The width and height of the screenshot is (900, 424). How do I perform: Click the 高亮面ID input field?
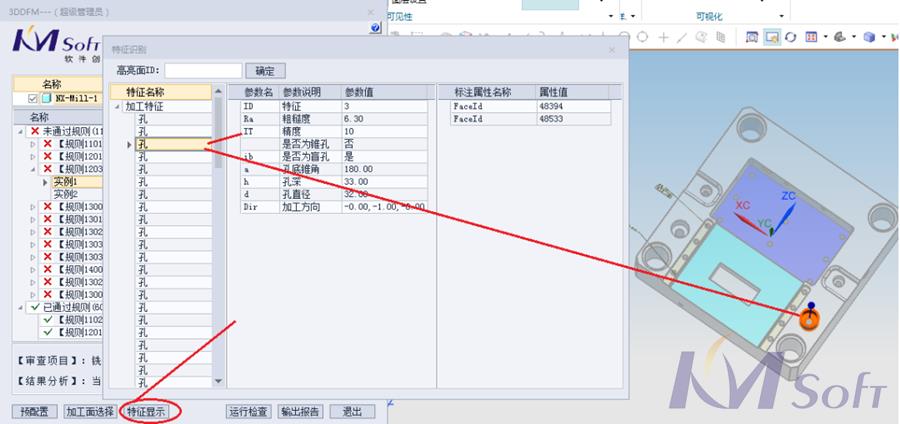click(x=203, y=71)
